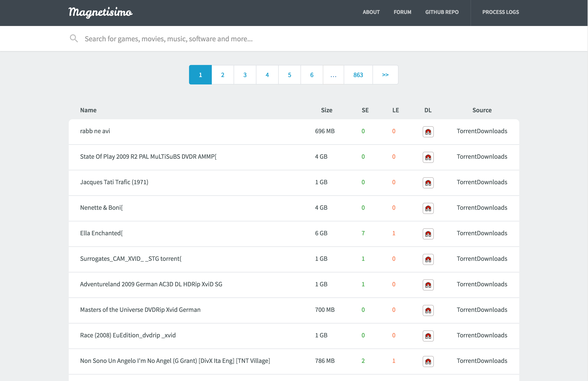Open magnet link for Jacques Tati Trafic

[x=428, y=183]
